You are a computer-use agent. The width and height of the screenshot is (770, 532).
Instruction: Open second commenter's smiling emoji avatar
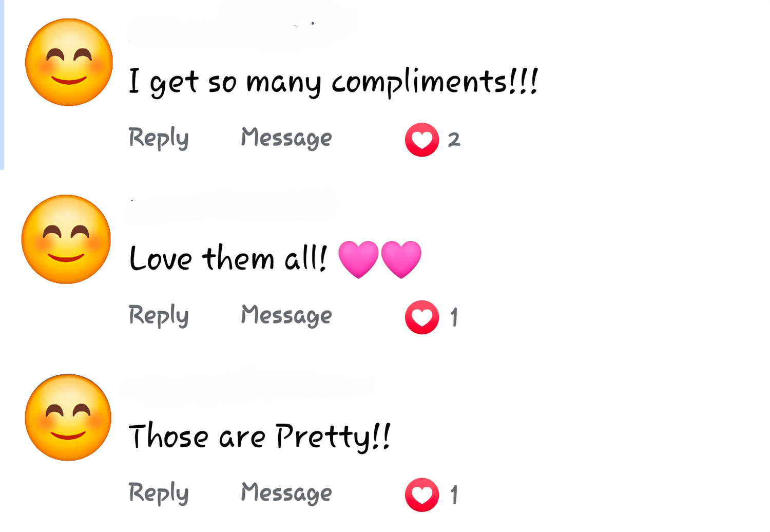66,239
